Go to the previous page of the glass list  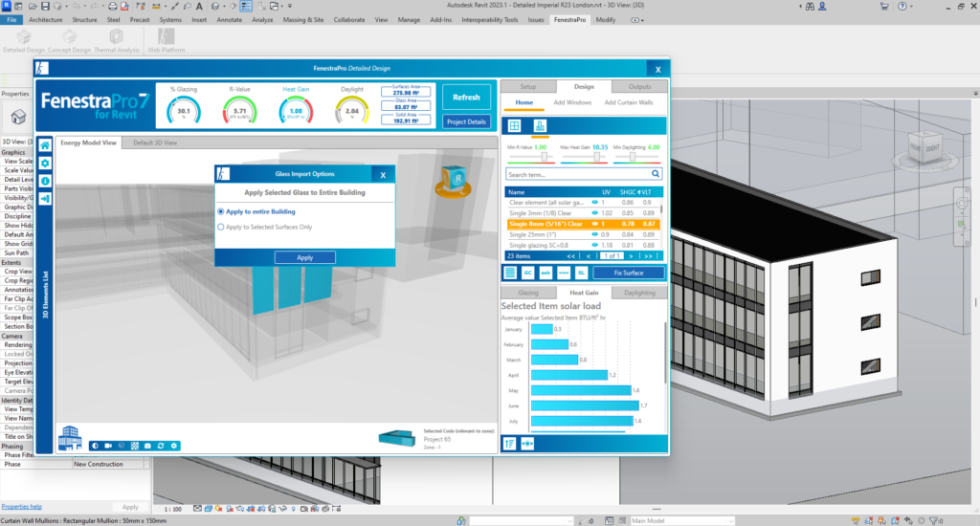tap(589, 256)
